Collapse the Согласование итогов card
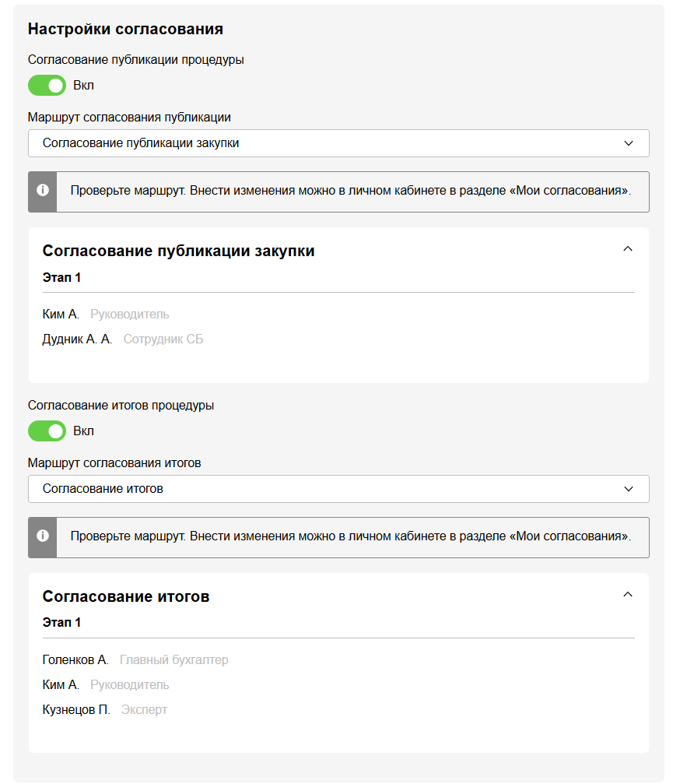 point(629,595)
